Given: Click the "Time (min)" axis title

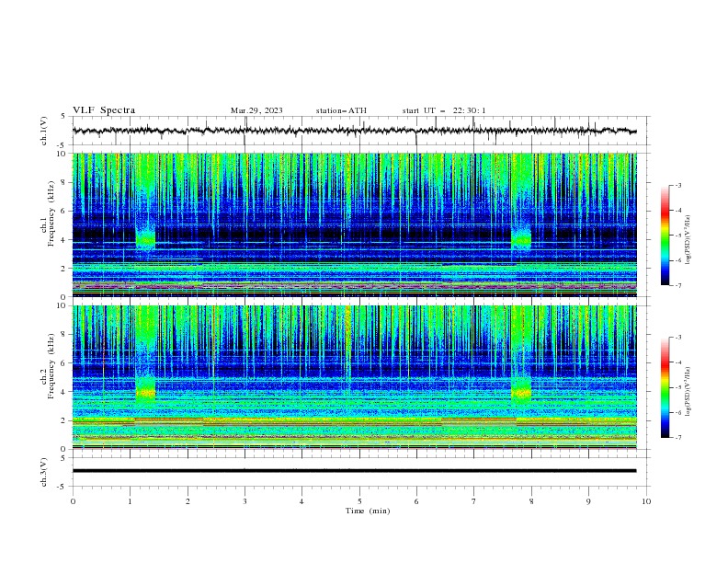Looking at the screenshot, I should (x=368, y=511).
